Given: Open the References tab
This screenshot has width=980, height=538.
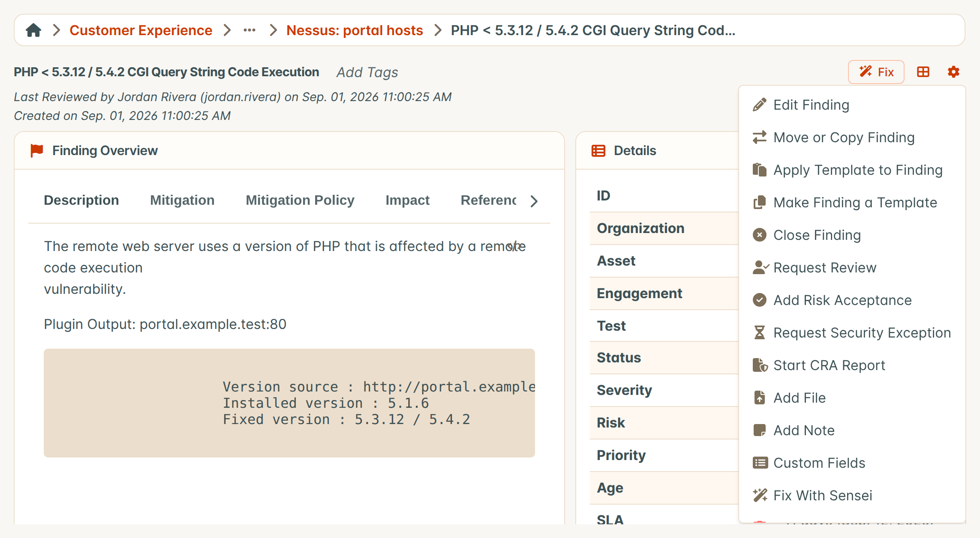Looking at the screenshot, I should [488, 200].
